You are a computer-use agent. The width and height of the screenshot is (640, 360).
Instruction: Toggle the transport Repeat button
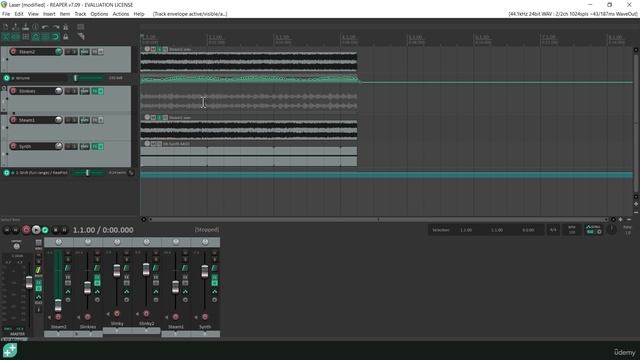tap(45, 230)
